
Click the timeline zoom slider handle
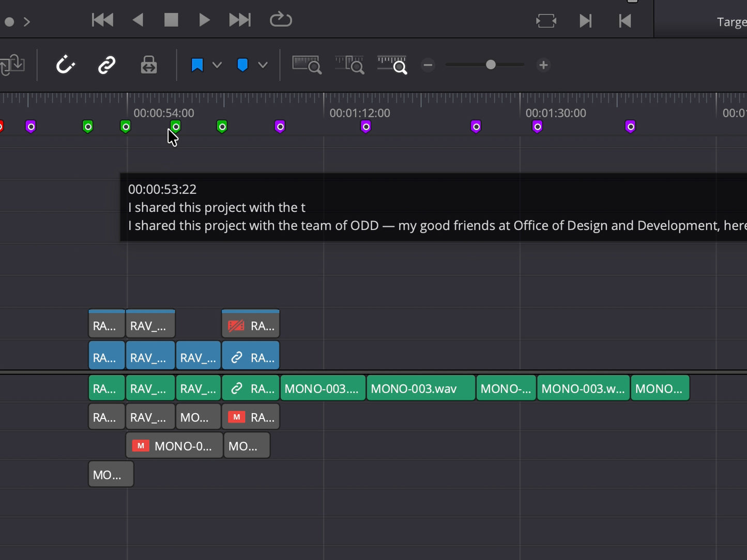491,65
